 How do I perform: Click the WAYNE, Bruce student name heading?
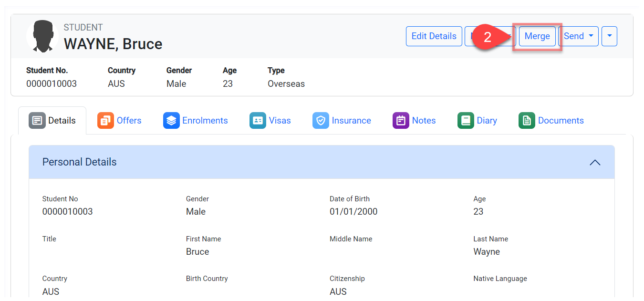coord(113,44)
